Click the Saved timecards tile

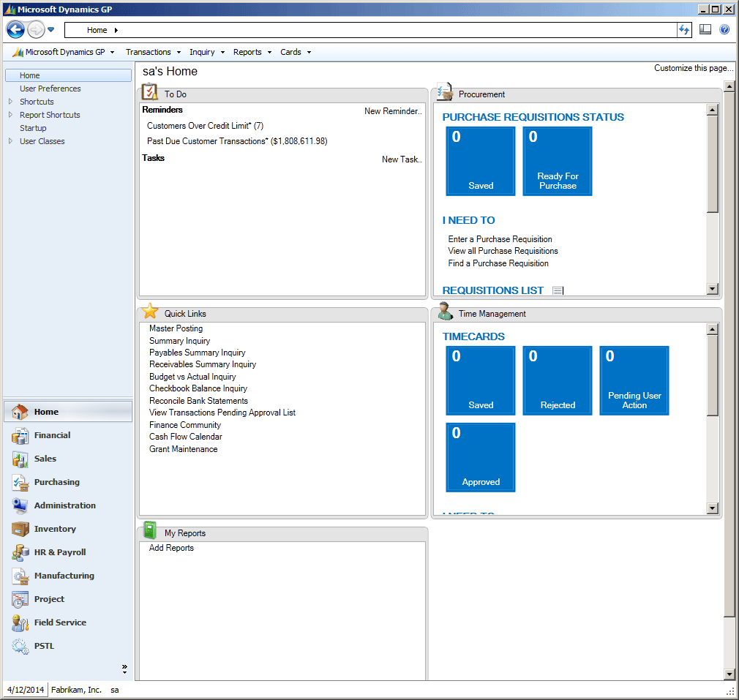pyautogui.click(x=480, y=380)
